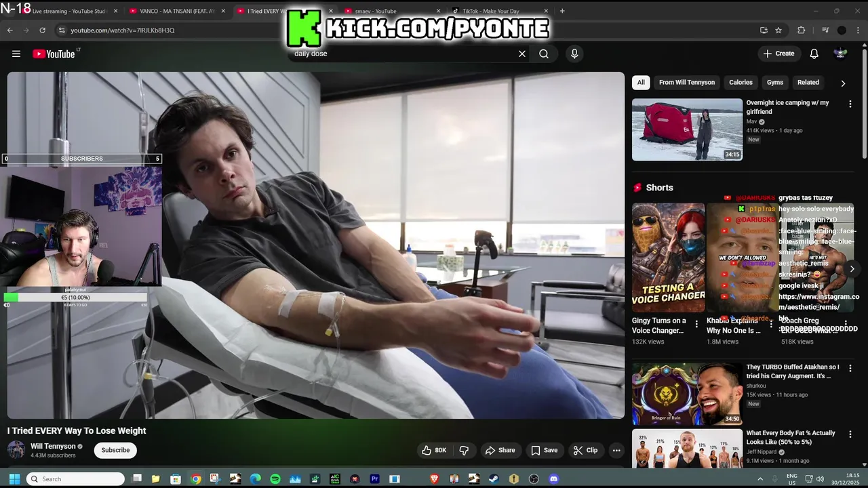Open the YouTube hamburger guide menu
Screen dimensions: 868x488
pos(16,54)
